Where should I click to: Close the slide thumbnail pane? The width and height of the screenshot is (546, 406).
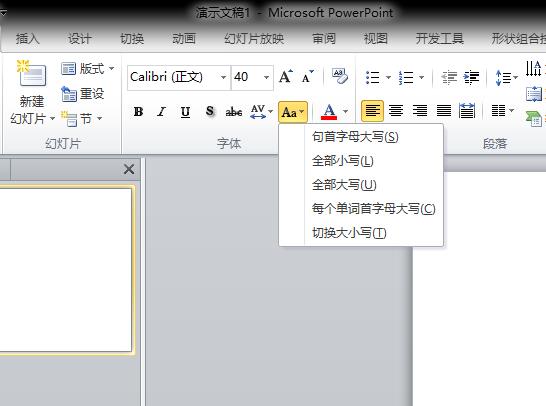[129, 170]
